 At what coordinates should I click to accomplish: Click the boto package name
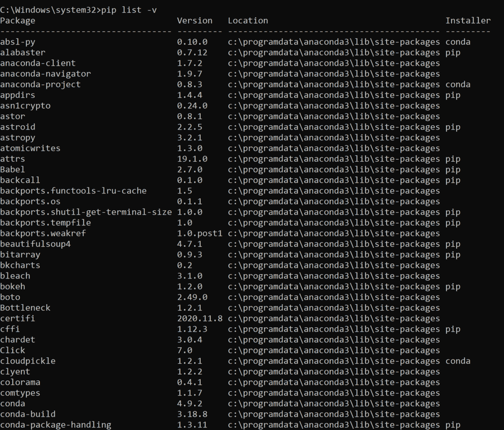(x=10, y=297)
